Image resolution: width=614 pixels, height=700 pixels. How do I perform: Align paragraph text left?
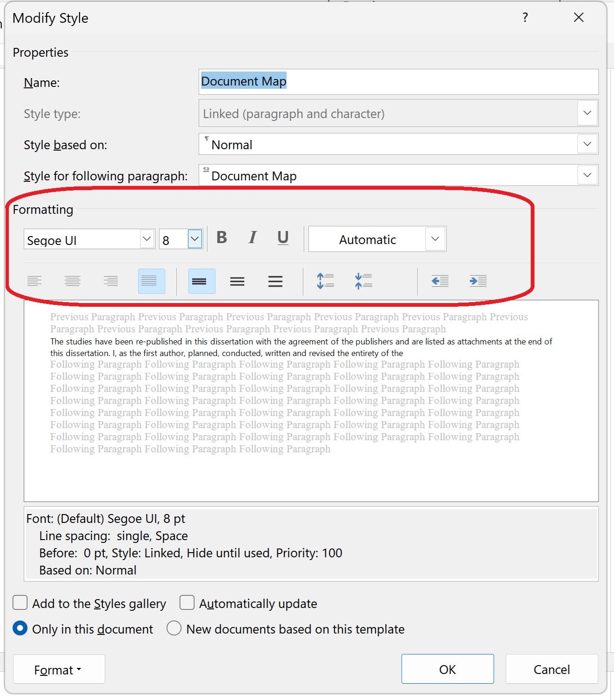(x=34, y=281)
